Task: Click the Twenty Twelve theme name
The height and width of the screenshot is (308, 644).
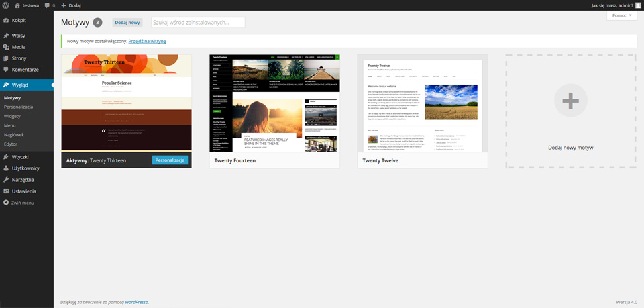Action: pos(380,160)
